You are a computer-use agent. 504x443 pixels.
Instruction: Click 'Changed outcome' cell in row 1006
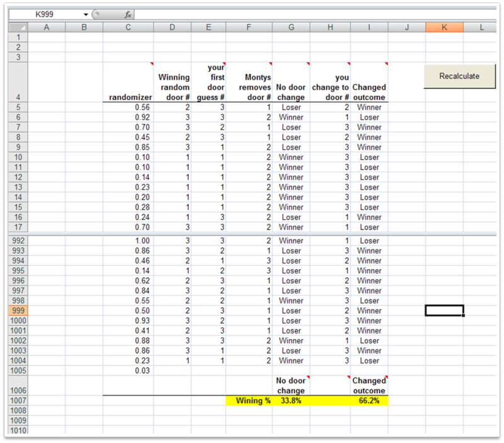point(369,386)
